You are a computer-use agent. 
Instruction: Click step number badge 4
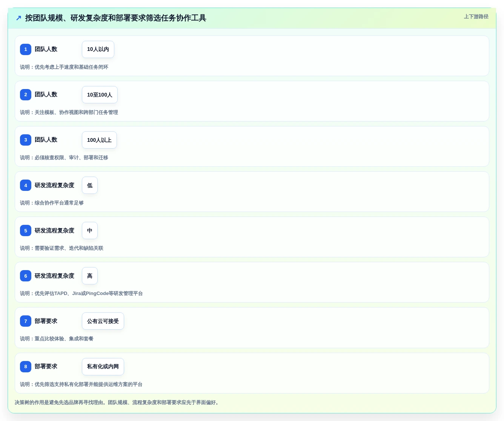point(26,185)
